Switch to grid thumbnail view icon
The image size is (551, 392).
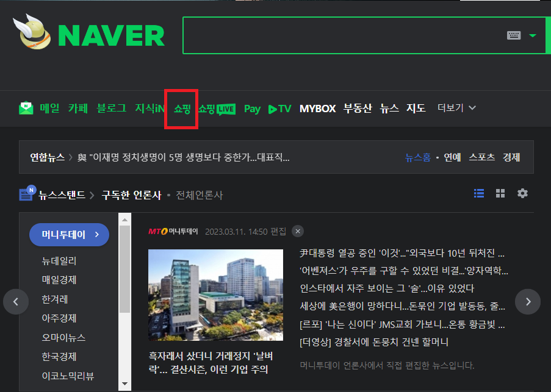pyautogui.click(x=500, y=193)
